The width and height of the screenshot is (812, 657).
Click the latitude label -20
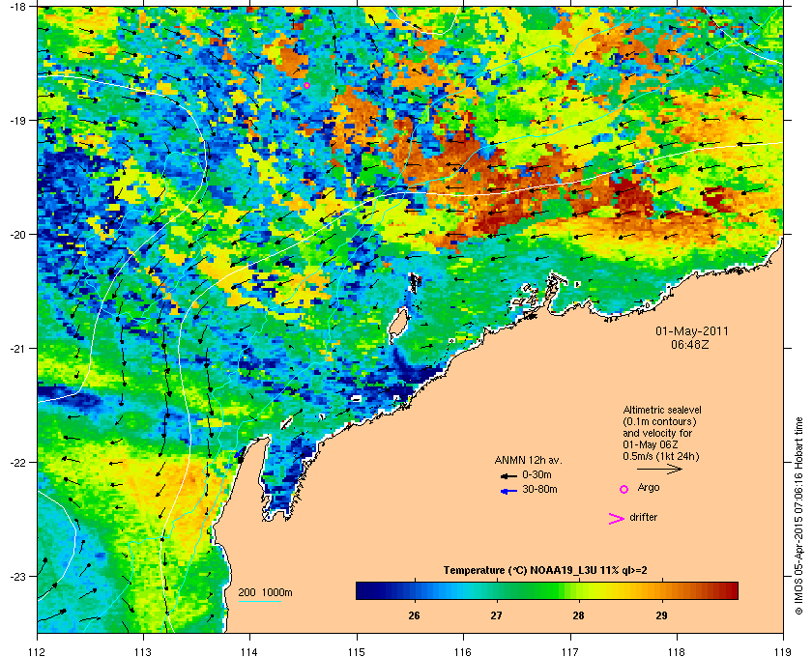point(18,234)
